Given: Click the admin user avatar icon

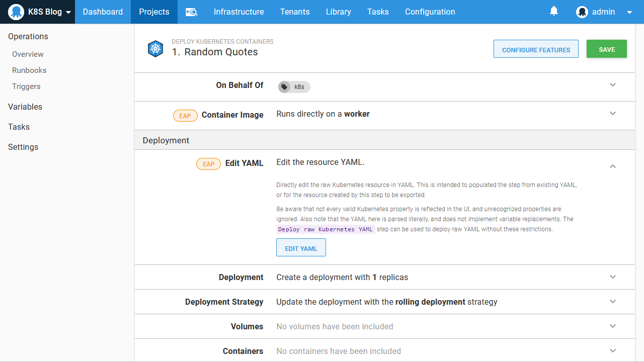Looking at the screenshot, I should point(582,12).
